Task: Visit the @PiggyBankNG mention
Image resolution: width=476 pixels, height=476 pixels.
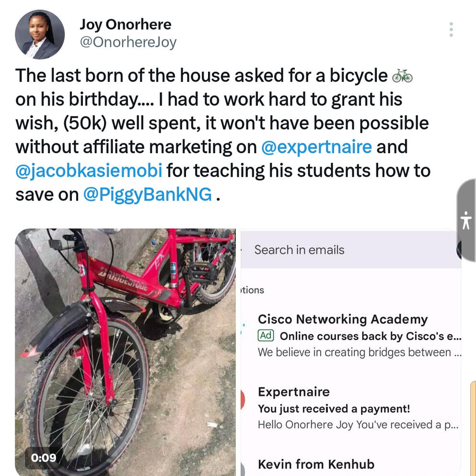Action: (147, 194)
